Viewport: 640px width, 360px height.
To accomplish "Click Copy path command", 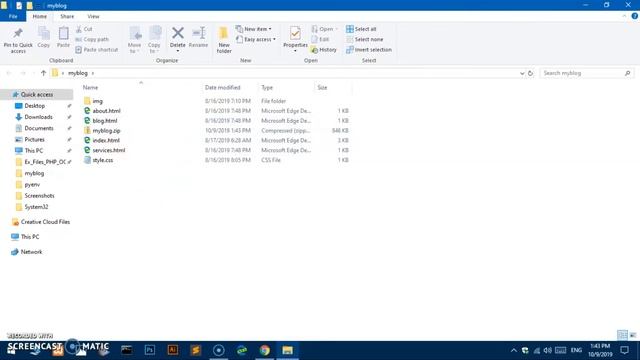I will click(92, 39).
